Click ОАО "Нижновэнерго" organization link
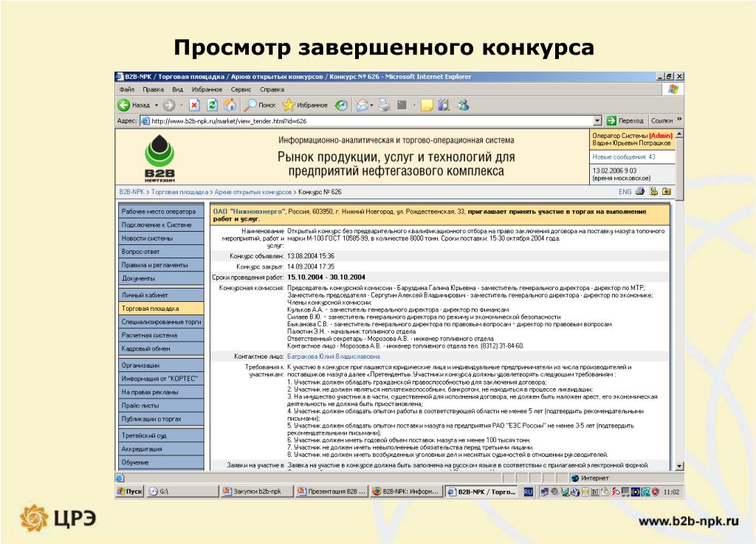 (x=249, y=212)
